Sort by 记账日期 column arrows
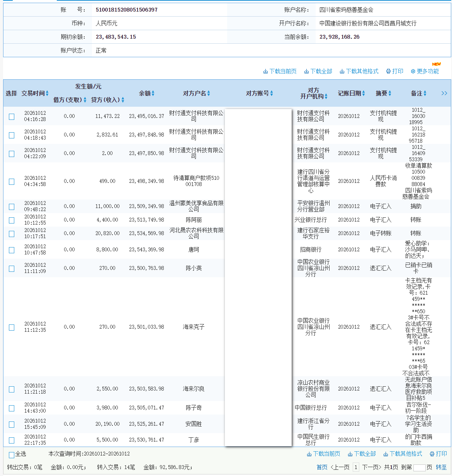 click(x=364, y=93)
